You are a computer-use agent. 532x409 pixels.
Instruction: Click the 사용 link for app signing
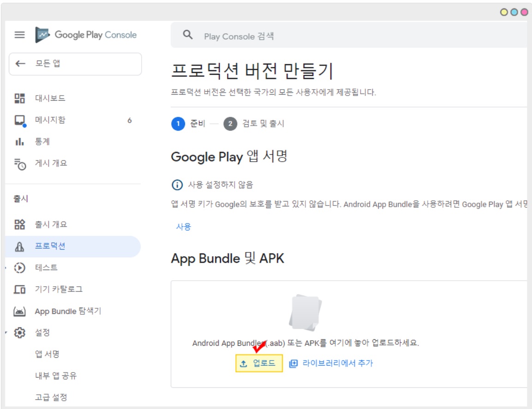tap(184, 227)
